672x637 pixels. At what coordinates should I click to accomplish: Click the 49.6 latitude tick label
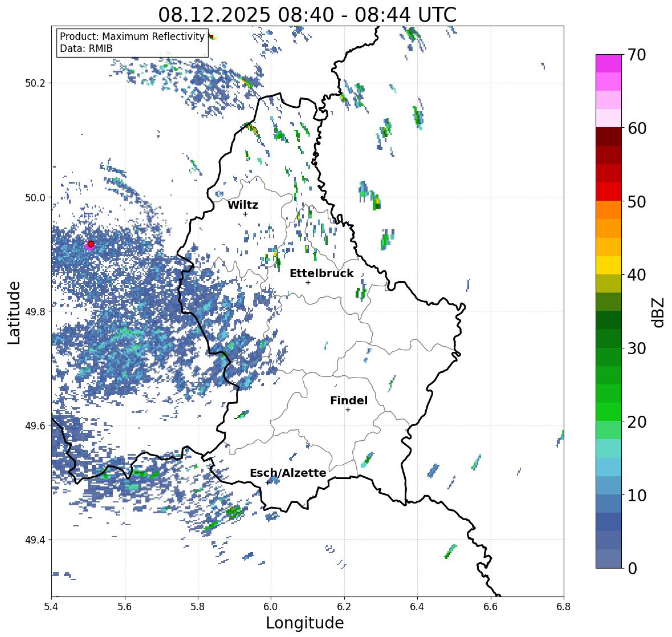point(36,425)
